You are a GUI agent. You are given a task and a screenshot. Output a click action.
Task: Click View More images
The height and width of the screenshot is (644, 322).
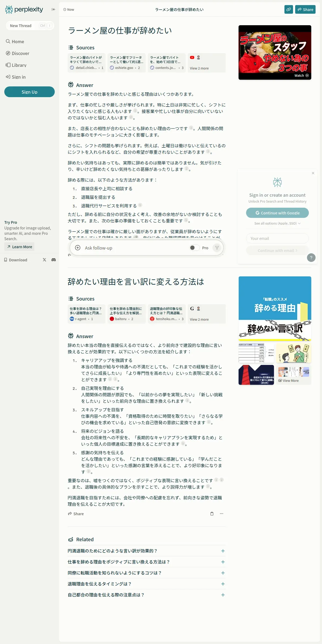pos(294,375)
